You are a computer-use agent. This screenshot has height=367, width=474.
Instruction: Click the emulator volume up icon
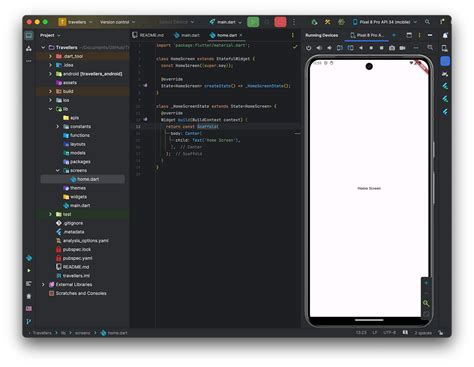[319, 48]
